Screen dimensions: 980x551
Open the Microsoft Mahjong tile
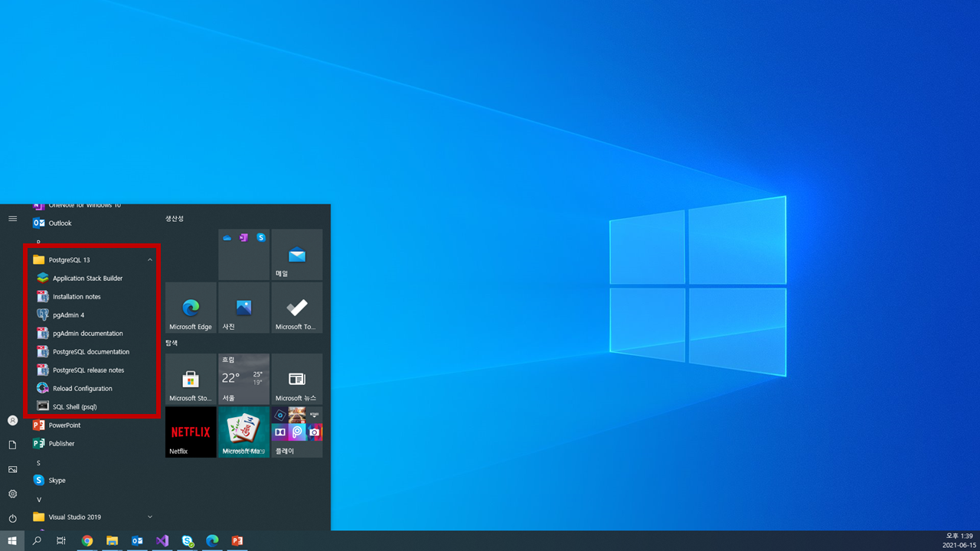243,432
